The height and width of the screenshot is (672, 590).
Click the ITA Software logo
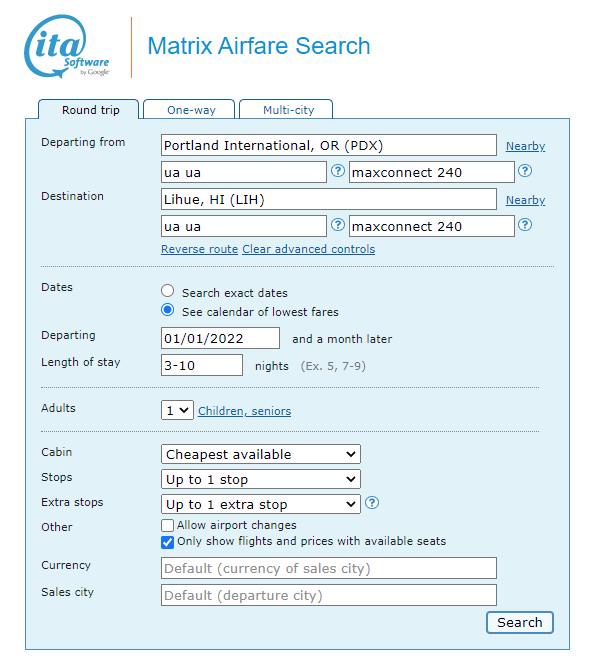click(67, 46)
